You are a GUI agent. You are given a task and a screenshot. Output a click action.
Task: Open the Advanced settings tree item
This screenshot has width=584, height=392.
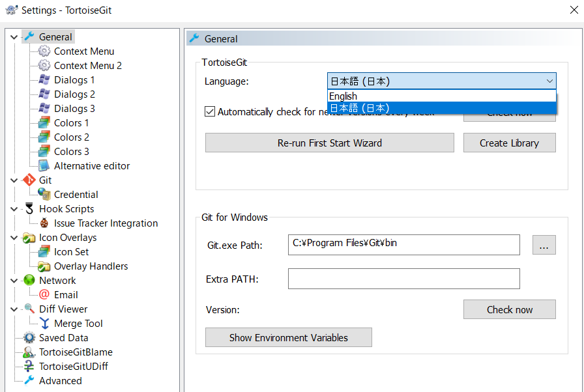pos(60,381)
